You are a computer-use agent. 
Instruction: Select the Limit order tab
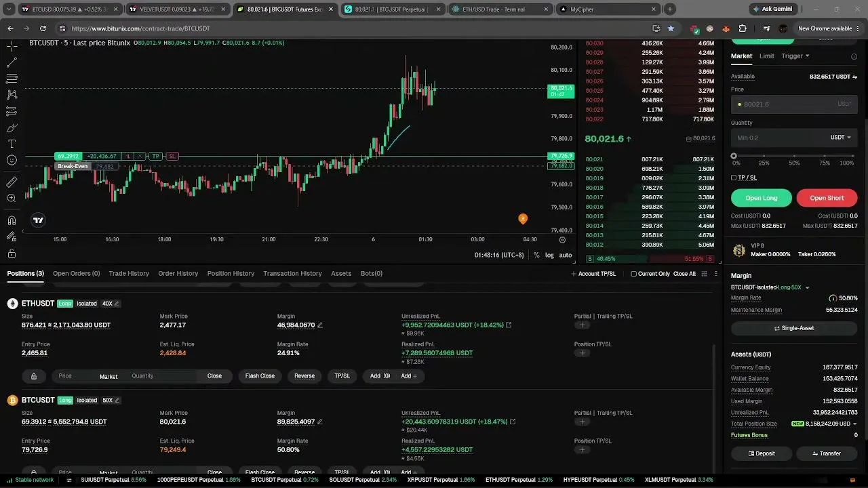point(767,56)
